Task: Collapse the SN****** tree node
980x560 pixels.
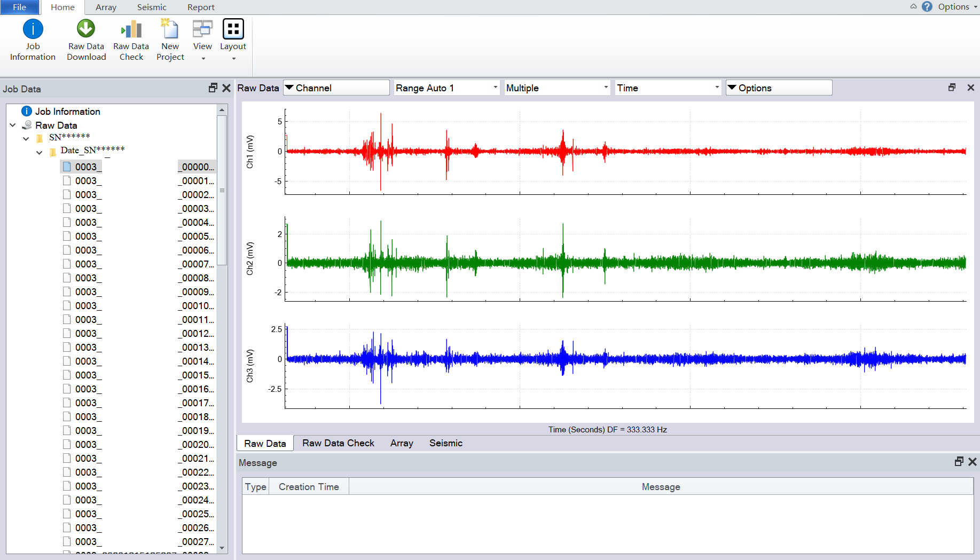Action: [26, 138]
